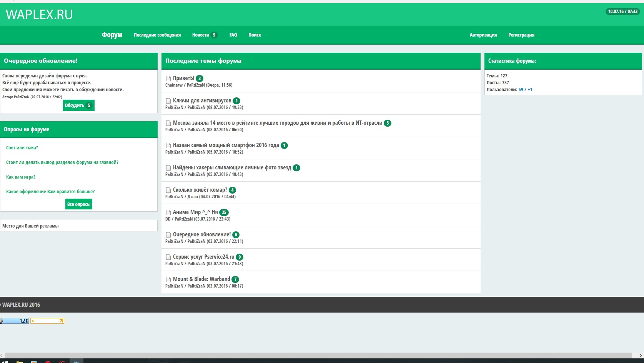The image size is (644, 363).
Task: Click the topic icon beside 'Сколько живёт комар?'
Action: tap(168, 190)
